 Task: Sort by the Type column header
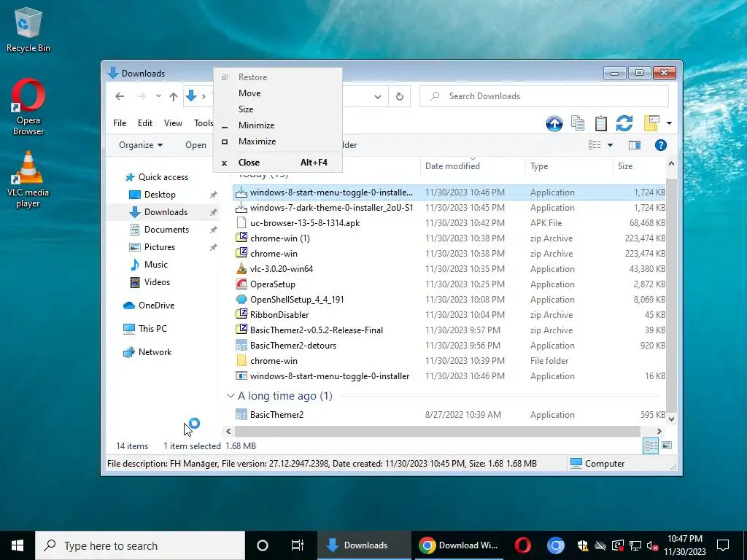click(x=569, y=166)
